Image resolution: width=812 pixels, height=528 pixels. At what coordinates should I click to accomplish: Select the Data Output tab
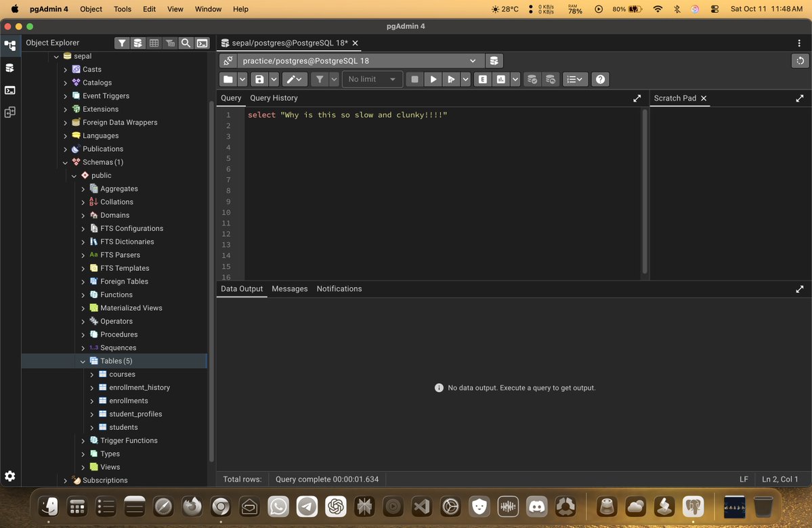pos(242,289)
